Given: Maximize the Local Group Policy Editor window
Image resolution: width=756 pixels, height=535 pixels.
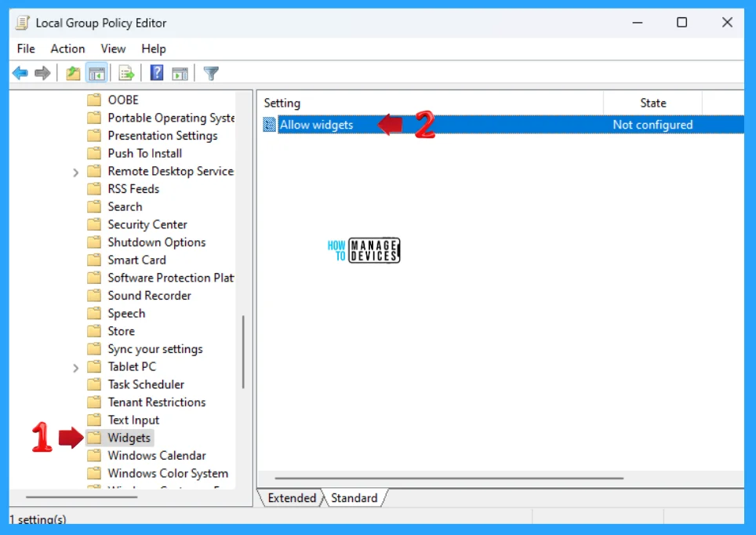Looking at the screenshot, I should pos(681,22).
